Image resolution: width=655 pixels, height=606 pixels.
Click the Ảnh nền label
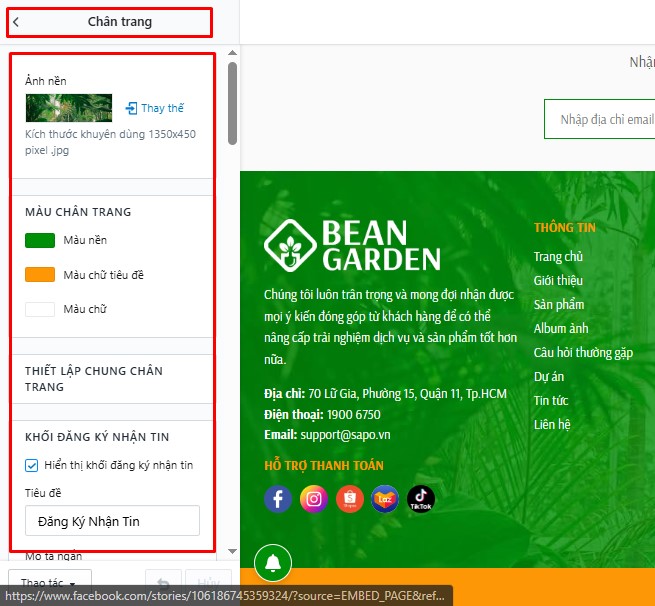click(x=46, y=81)
